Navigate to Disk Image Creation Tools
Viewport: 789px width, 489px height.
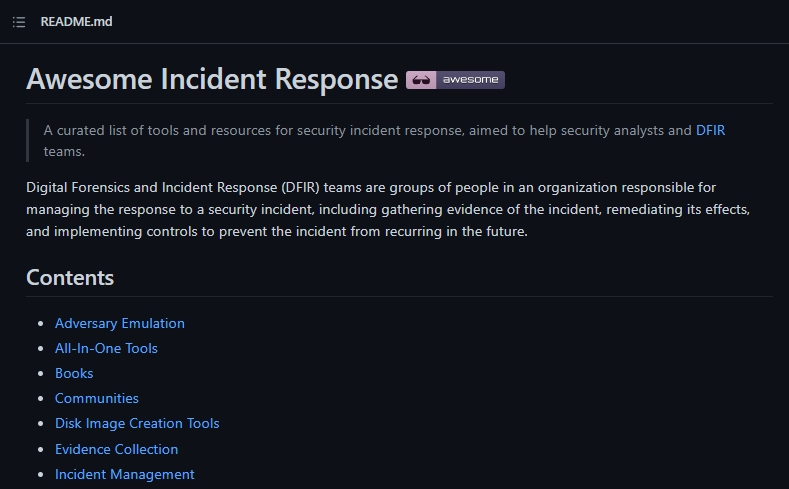137,423
